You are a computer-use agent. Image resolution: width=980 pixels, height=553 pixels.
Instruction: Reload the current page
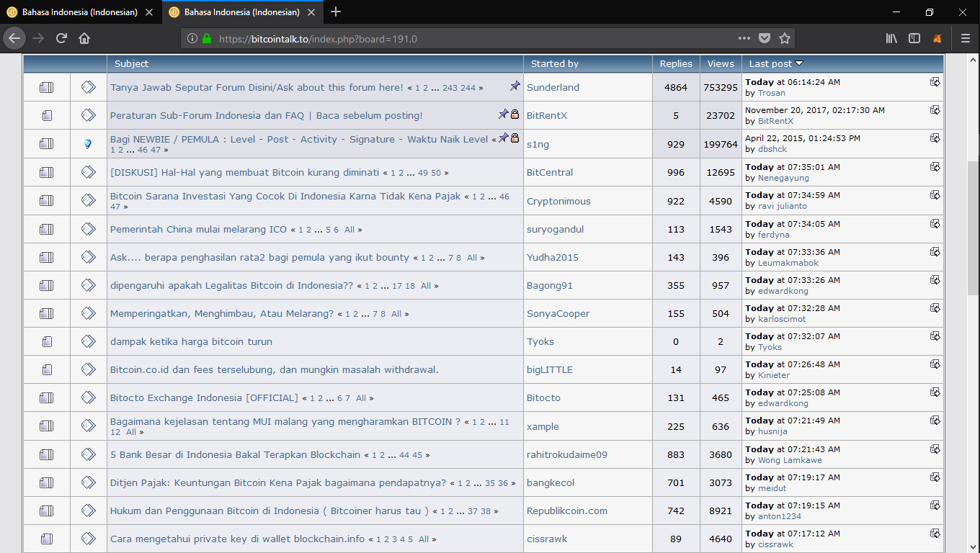pos(61,38)
